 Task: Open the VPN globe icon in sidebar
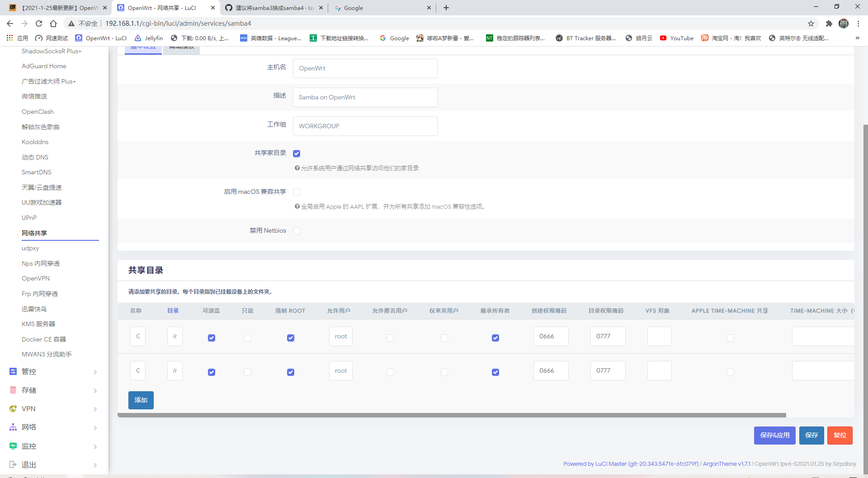13,408
